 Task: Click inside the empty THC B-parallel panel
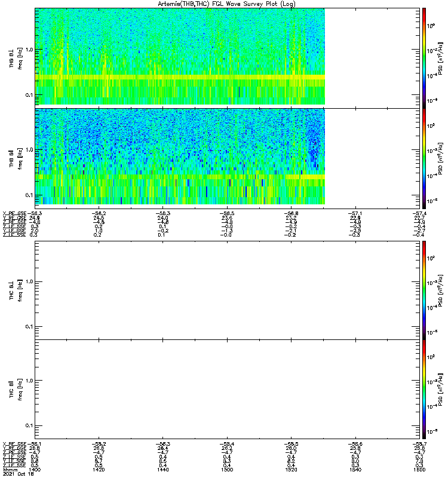click(x=227, y=390)
